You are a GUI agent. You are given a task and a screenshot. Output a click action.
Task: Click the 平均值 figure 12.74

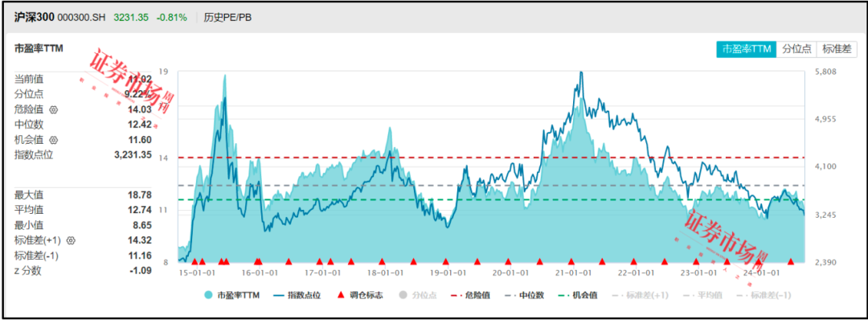click(141, 211)
